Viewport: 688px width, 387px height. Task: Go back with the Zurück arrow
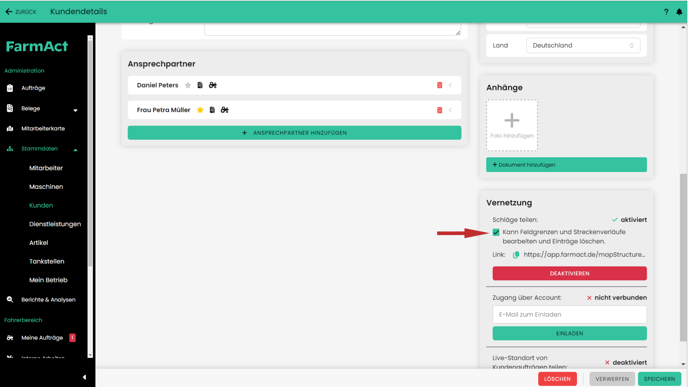(20, 12)
